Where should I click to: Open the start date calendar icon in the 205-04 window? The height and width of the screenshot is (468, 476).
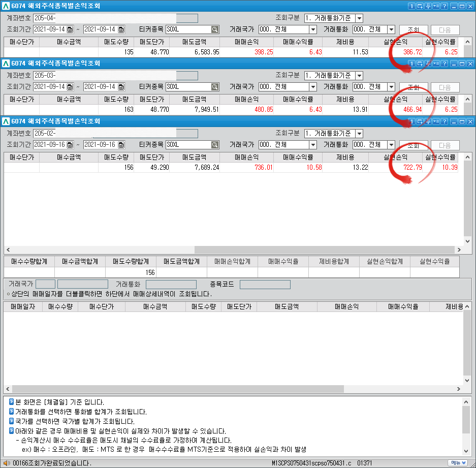click(x=70, y=29)
